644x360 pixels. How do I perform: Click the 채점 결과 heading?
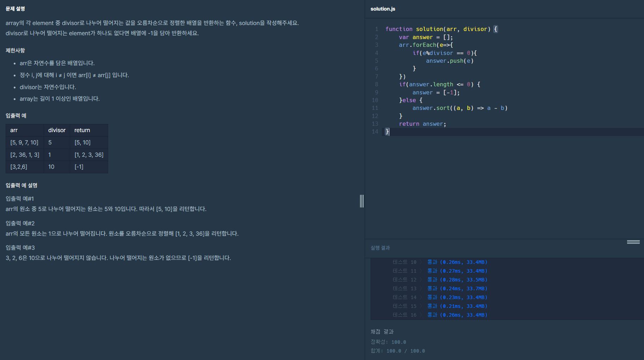pos(382,331)
